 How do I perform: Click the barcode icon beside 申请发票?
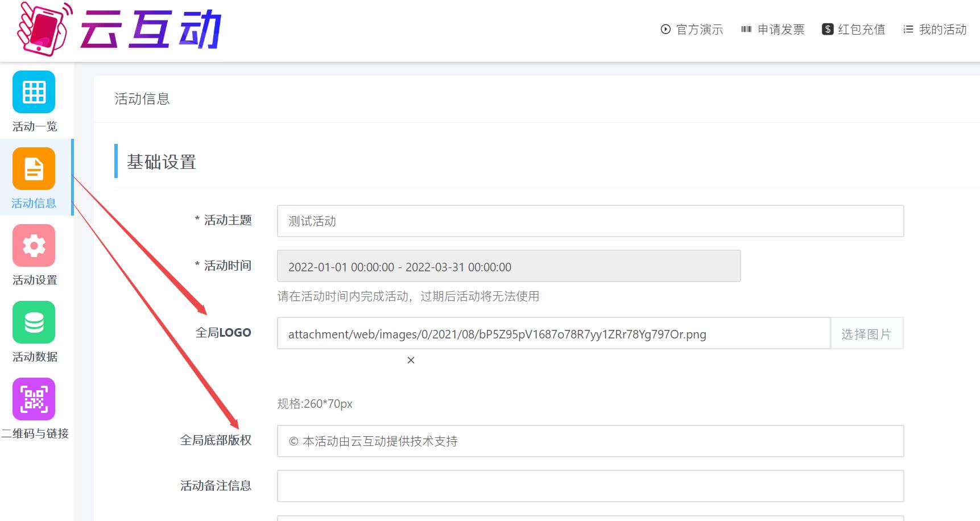point(746,30)
